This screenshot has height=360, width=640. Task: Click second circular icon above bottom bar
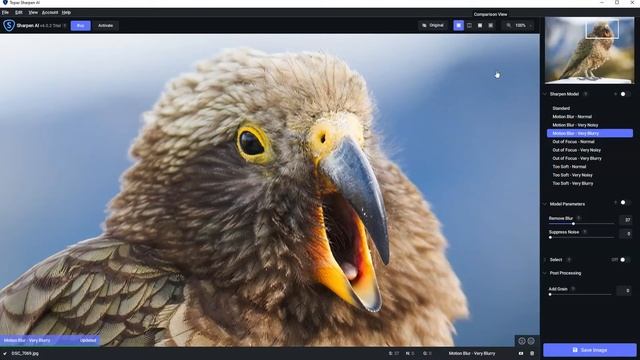531,341
